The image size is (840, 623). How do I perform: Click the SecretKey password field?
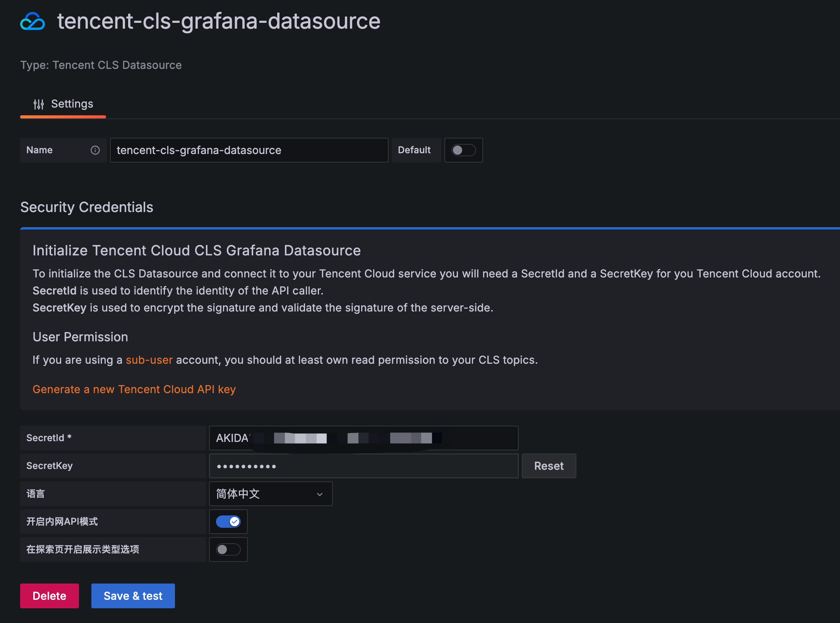364,466
